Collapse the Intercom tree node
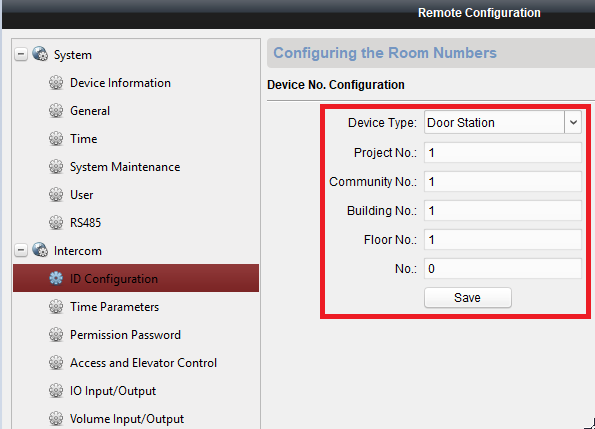Viewport: 595px width, 429px height. [21, 250]
